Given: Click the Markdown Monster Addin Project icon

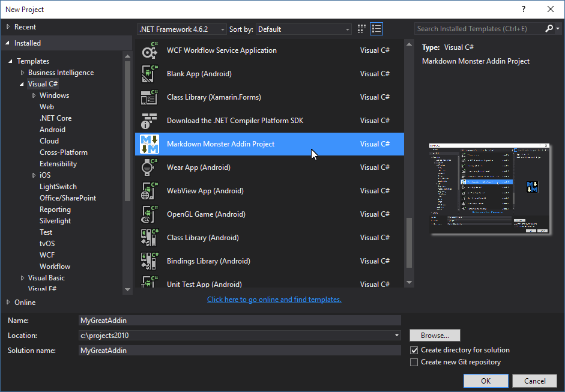Looking at the screenshot, I should coord(149,144).
